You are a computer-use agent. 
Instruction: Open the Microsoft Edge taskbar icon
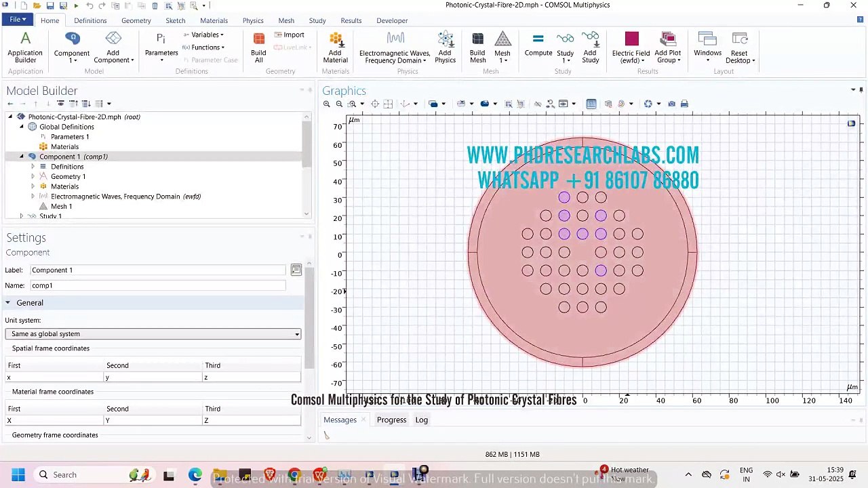tap(195, 474)
